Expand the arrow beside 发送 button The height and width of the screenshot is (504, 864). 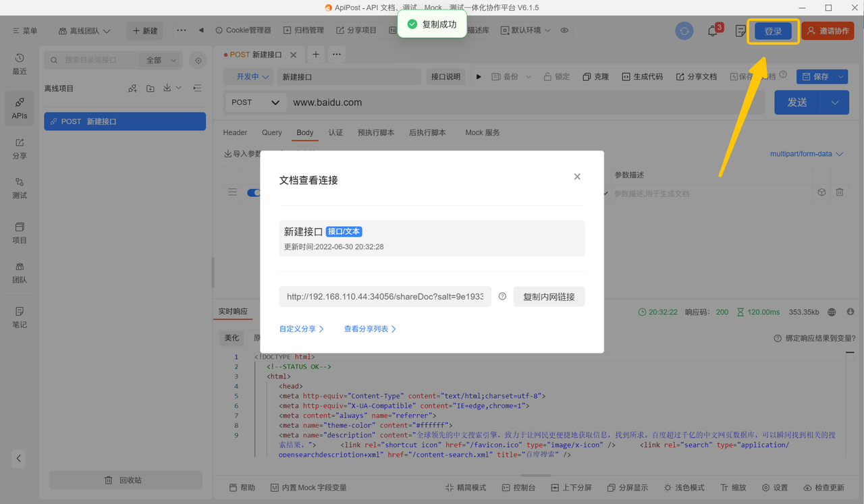(x=835, y=103)
